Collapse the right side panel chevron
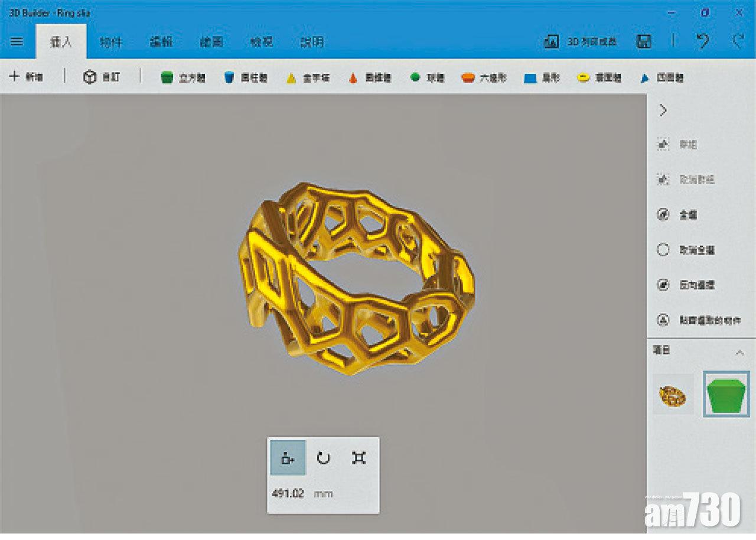 tap(663, 110)
